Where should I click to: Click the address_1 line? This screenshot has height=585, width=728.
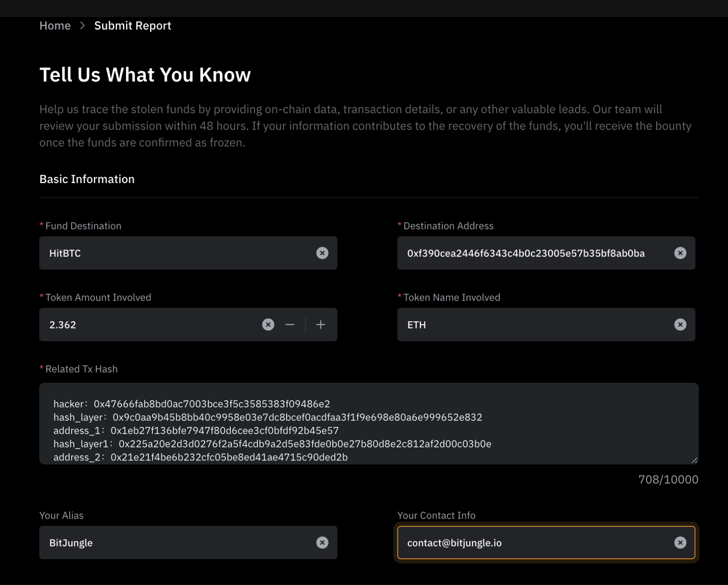click(x=196, y=431)
